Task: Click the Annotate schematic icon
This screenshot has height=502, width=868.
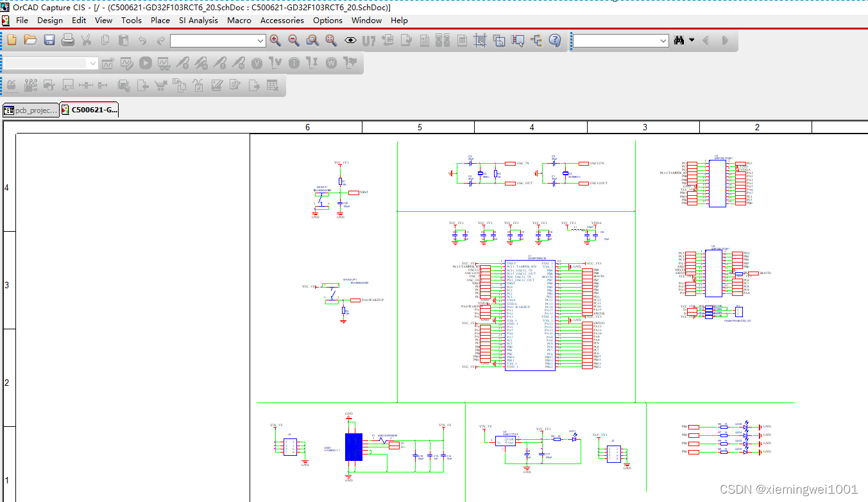Action: pos(367,40)
